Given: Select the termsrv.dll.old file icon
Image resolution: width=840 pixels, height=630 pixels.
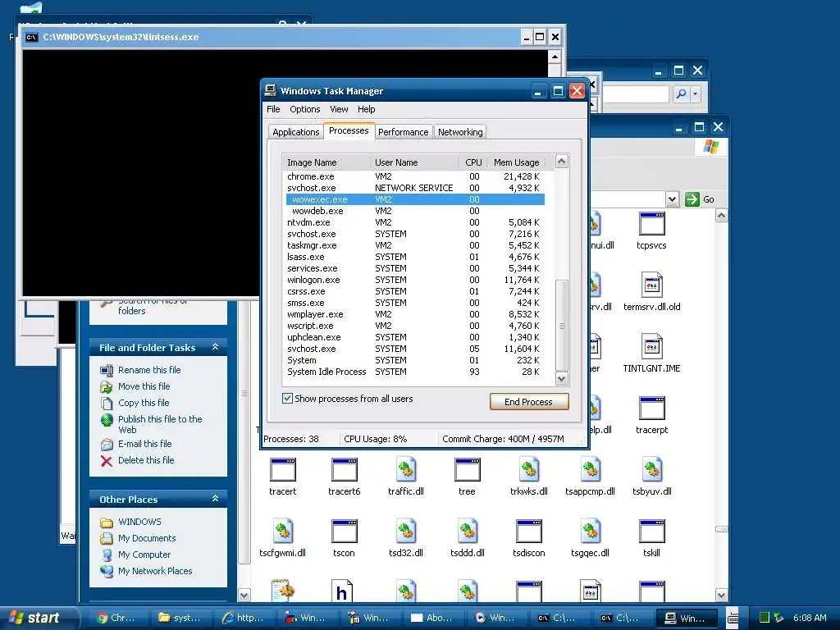Looking at the screenshot, I should coord(651,285).
